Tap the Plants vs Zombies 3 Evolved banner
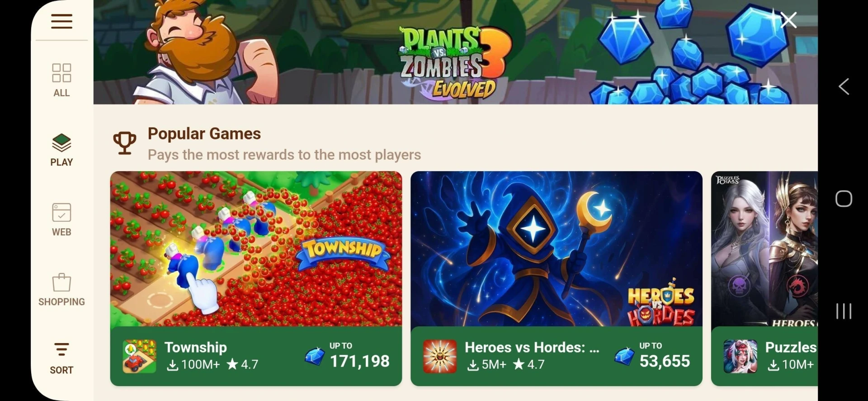The width and height of the screenshot is (868, 401). [455, 52]
